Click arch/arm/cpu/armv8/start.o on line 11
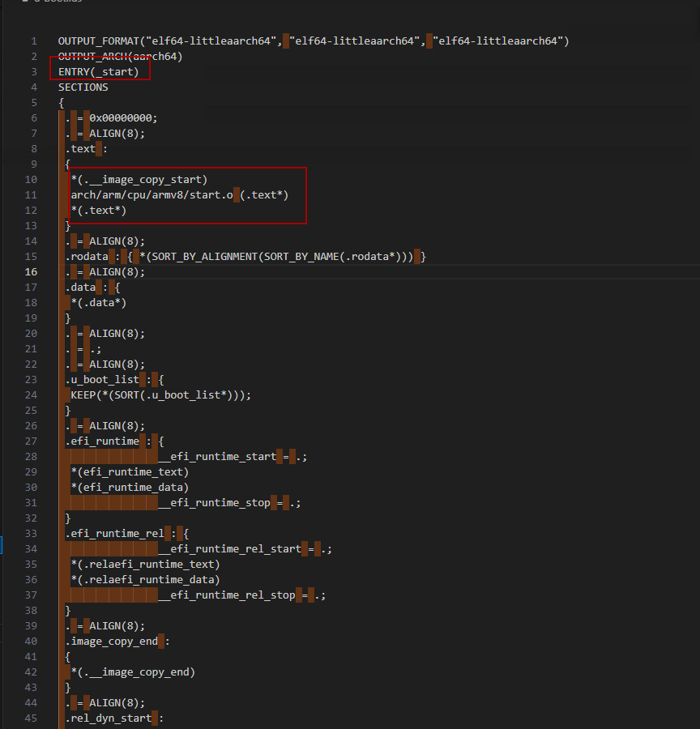Image resolution: width=700 pixels, height=729 pixels. [152, 194]
